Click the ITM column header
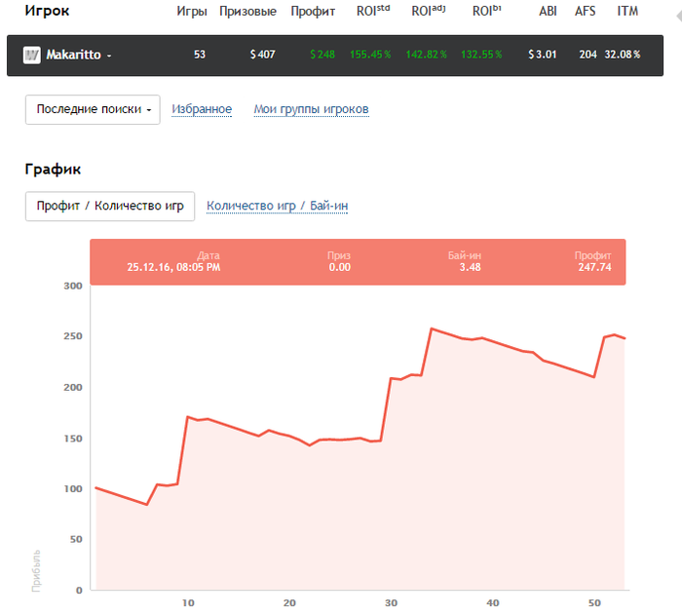This screenshot has height=616, width=682. [627, 12]
